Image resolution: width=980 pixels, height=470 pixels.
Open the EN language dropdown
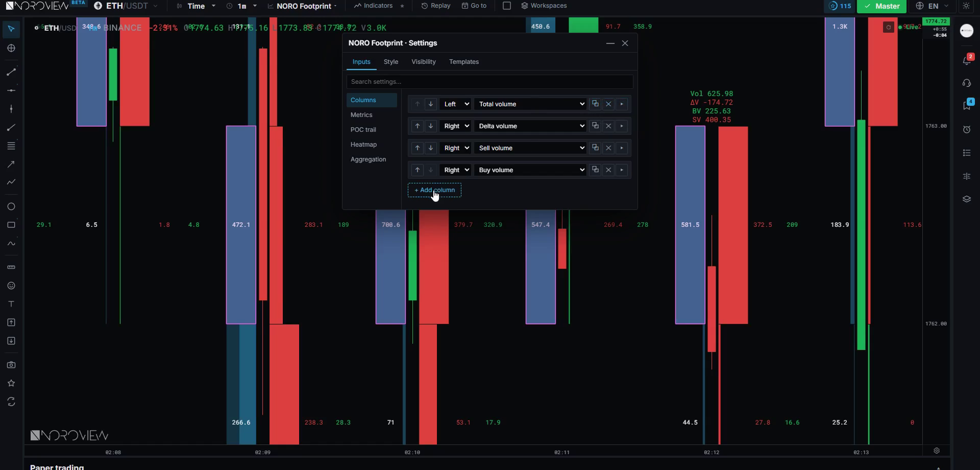(933, 6)
